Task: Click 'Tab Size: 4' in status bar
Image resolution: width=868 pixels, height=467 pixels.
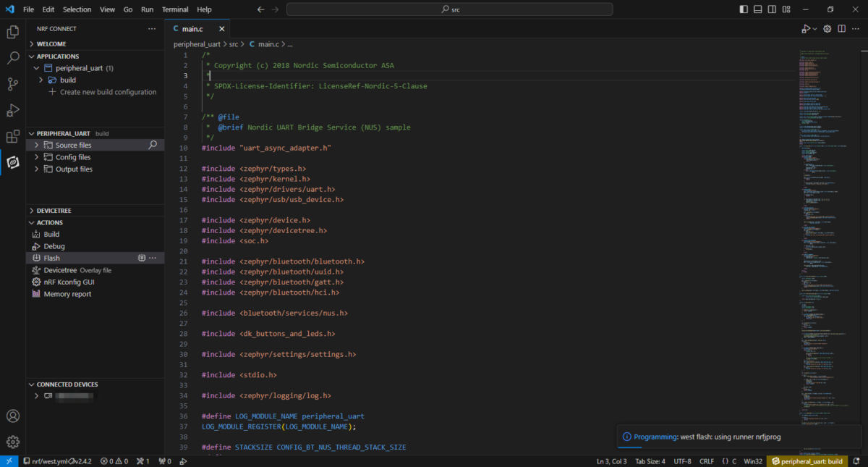Action: tap(650, 460)
